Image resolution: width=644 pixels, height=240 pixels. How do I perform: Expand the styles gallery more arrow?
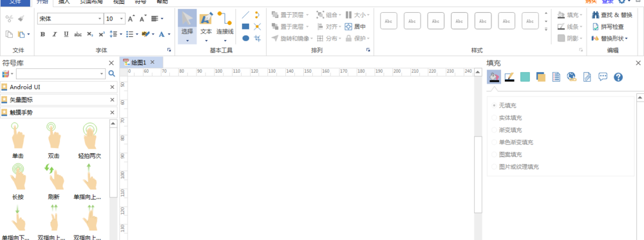pos(546,29)
